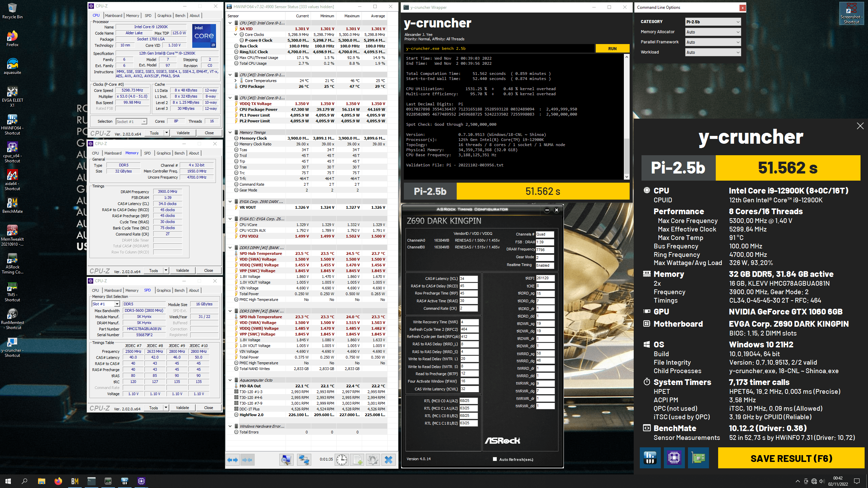The height and width of the screenshot is (488, 868).
Task: Toggle Auto Refresh(sec) checkbox in ASRock configurator
Action: (495, 459)
